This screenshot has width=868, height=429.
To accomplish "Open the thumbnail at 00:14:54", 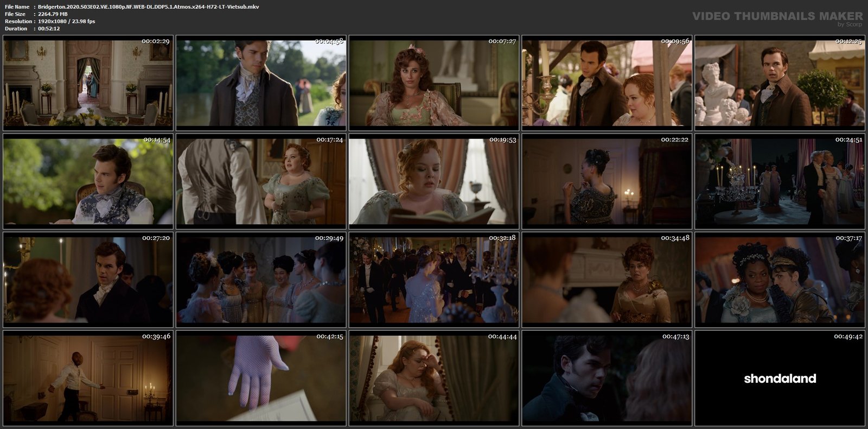I will 88,181.
